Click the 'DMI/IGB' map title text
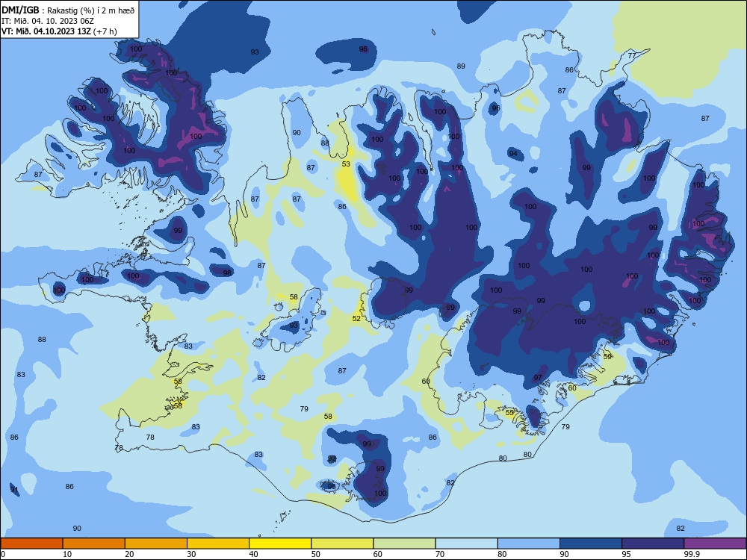747x560 pixels. point(20,10)
